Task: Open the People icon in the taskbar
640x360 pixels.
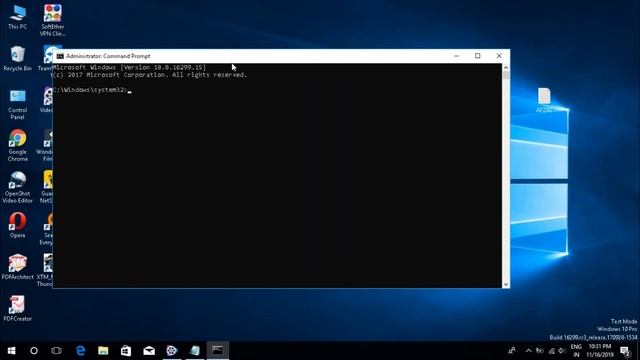Action: click(x=511, y=351)
